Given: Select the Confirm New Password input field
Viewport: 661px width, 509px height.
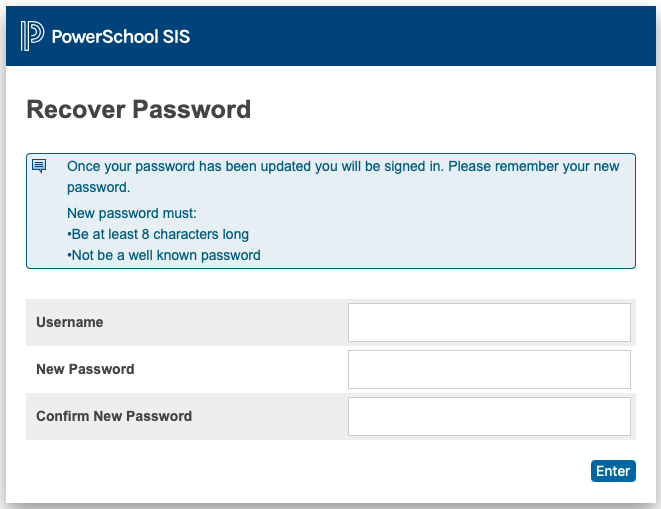Looking at the screenshot, I should pyautogui.click(x=489, y=416).
